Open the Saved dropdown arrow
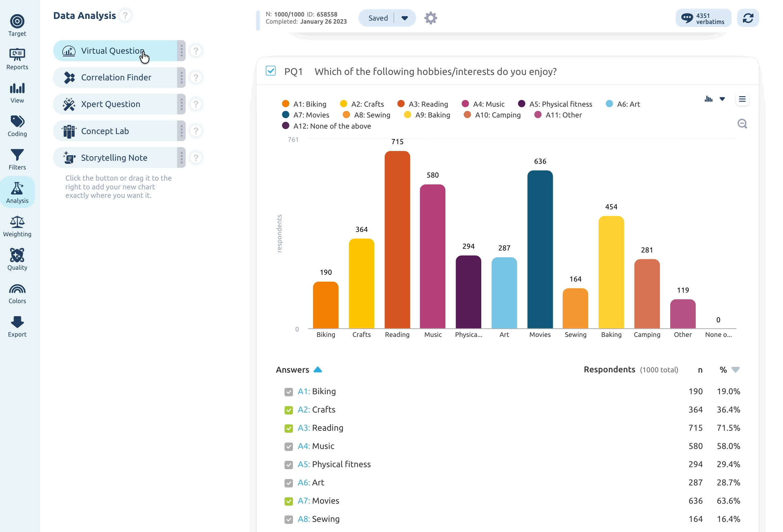 tap(405, 18)
